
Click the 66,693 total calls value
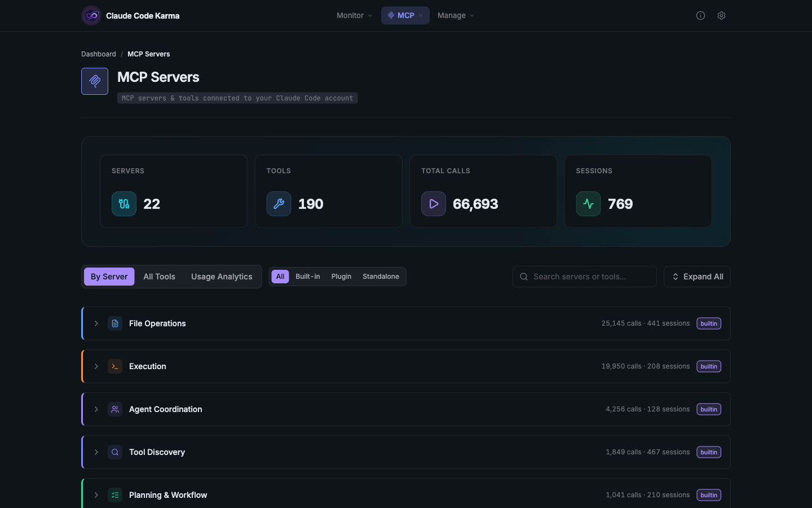tap(475, 204)
